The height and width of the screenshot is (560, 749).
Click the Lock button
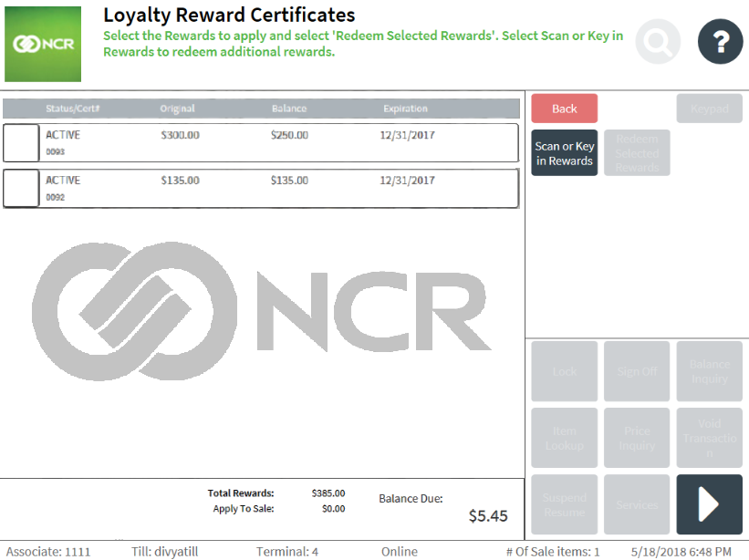[564, 371]
